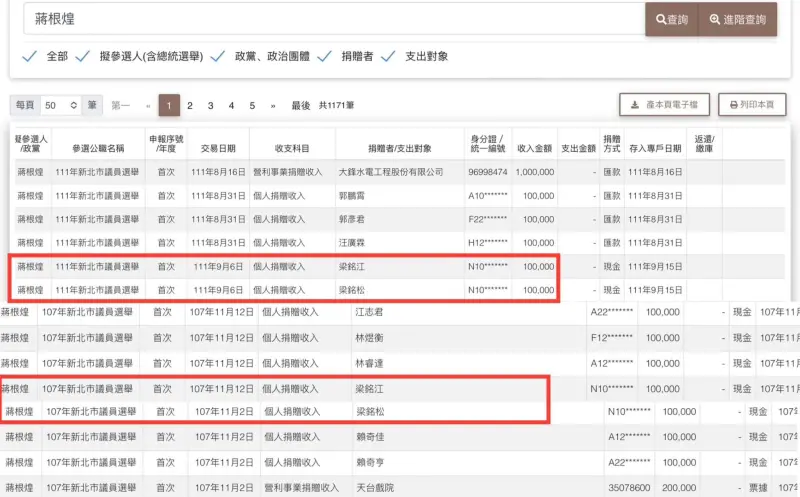The width and height of the screenshot is (800, 497).
Task: Select donor 江志君
Action: (x=369, y=312)
